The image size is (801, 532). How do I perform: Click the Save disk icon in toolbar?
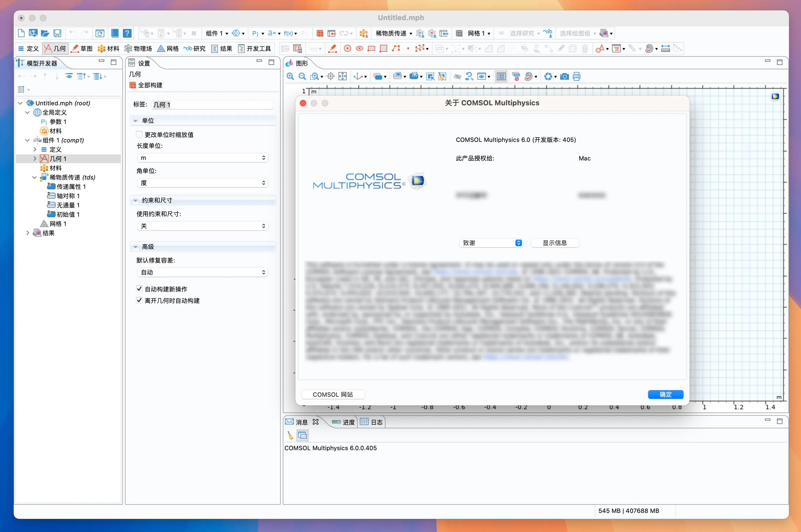[57, 33]
